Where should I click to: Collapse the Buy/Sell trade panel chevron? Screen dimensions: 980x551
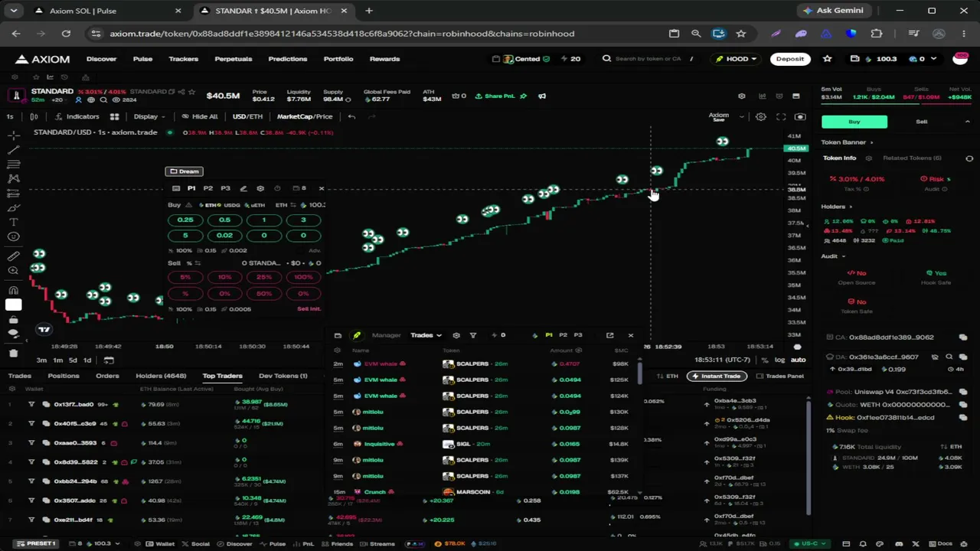pyautogui.click(x=967, y=122)
